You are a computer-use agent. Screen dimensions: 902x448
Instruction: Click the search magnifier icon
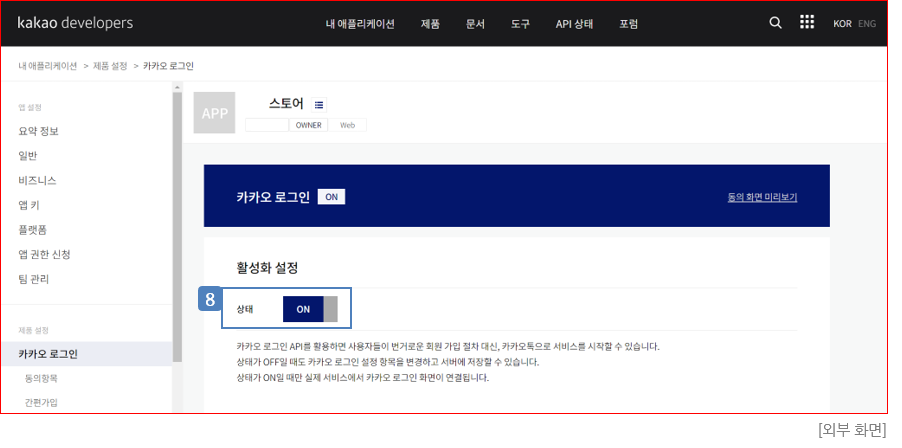tap(775, 23)
